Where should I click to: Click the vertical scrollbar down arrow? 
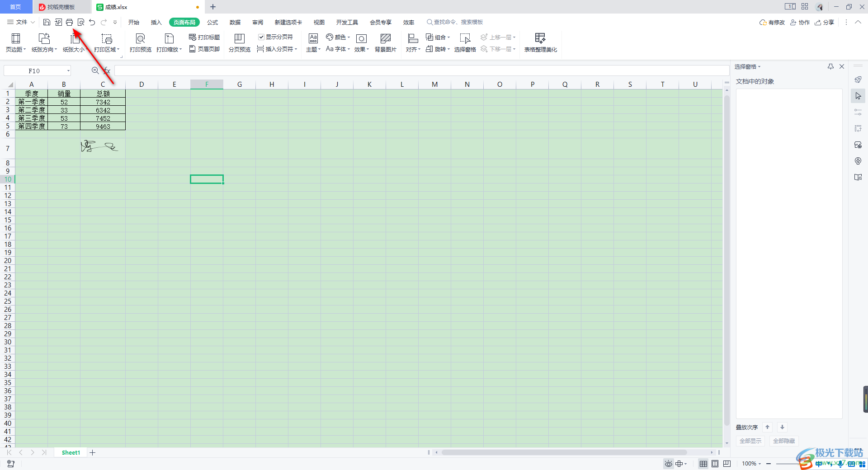point(727,443)
